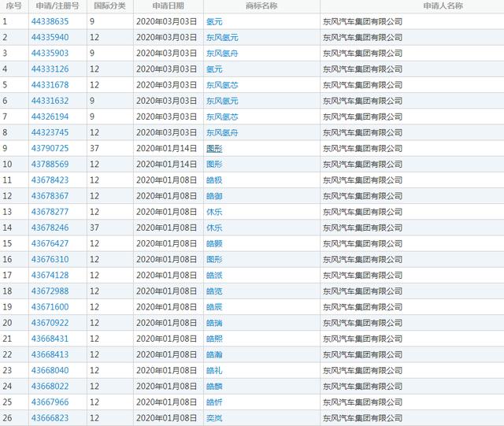This screenshot has height=426, width=504.
Task: Open application number 43678277
Action: (x=50, y=212)
